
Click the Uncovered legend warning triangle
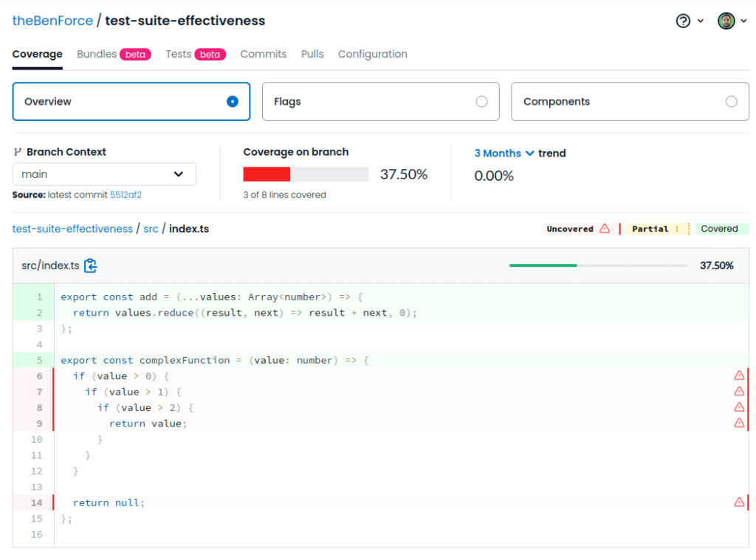pos(605,229)
